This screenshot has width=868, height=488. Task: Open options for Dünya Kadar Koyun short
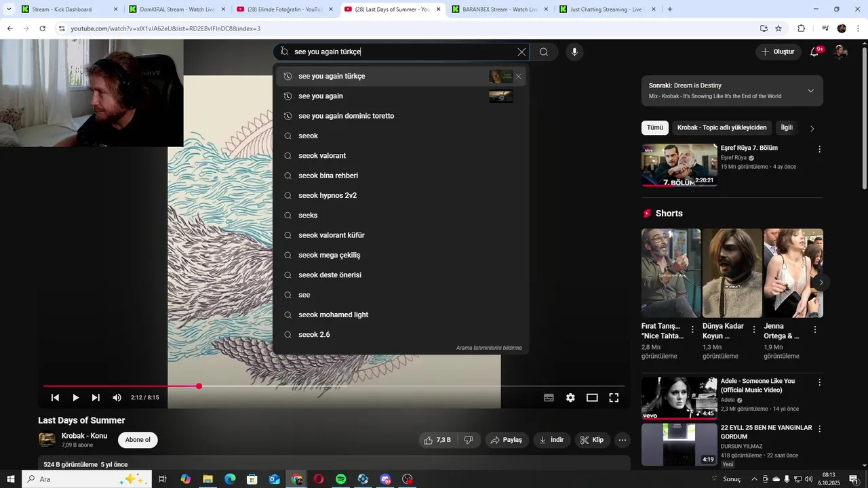(x=753, y=329)
